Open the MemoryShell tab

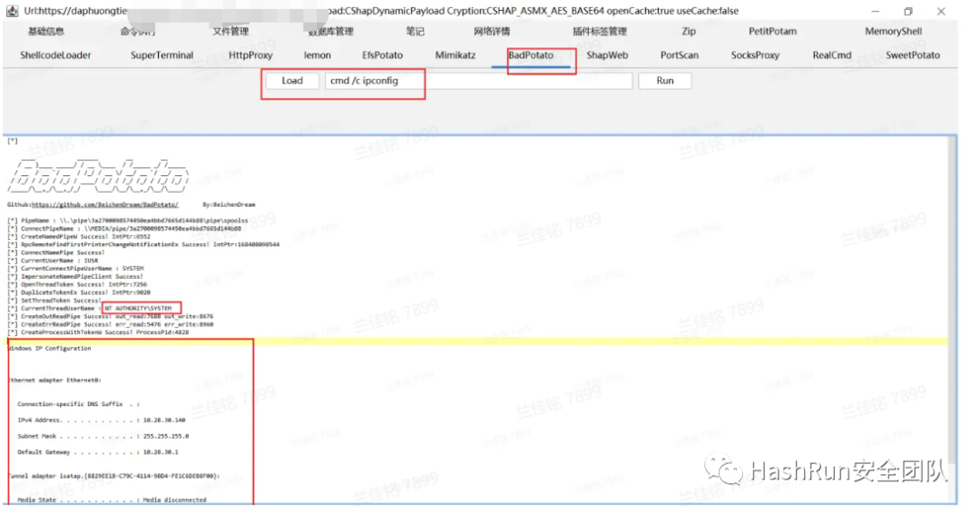click(893, 31)
